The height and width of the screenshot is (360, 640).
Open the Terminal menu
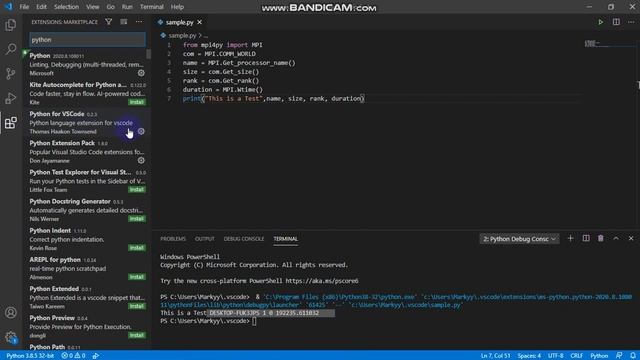[151, 7]
